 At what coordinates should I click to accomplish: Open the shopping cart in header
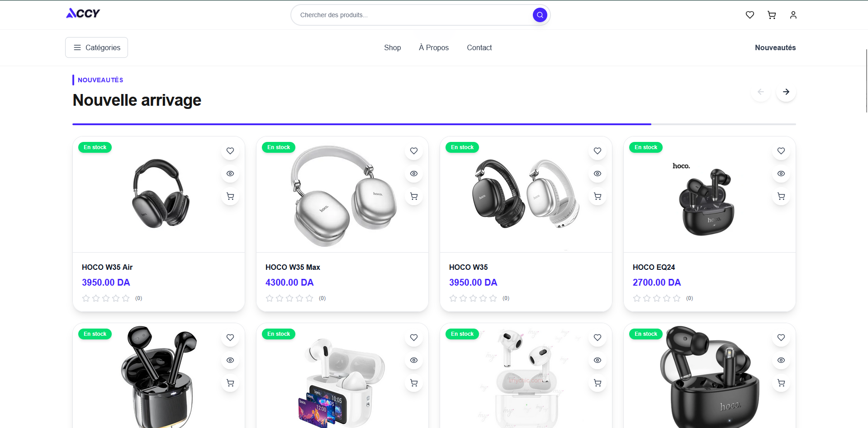[772, 15]
